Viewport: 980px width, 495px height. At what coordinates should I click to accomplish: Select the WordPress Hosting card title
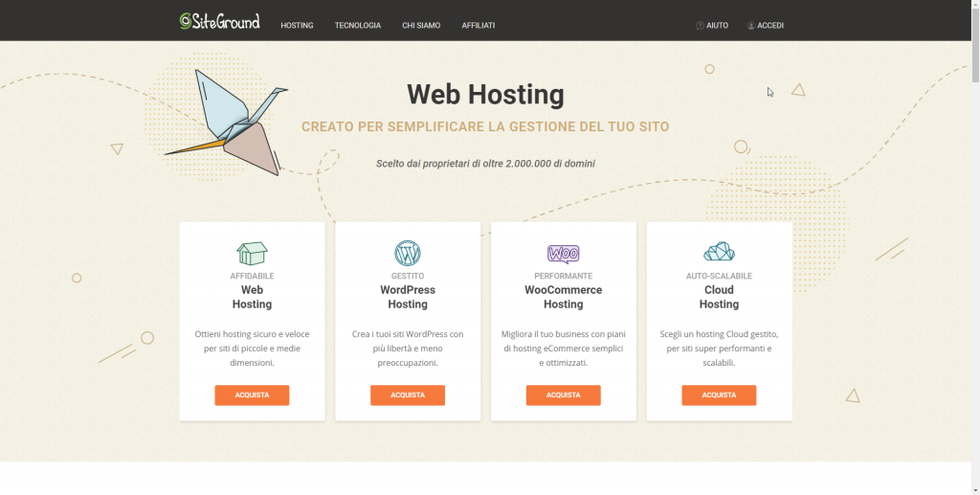(x=408, y=297)
